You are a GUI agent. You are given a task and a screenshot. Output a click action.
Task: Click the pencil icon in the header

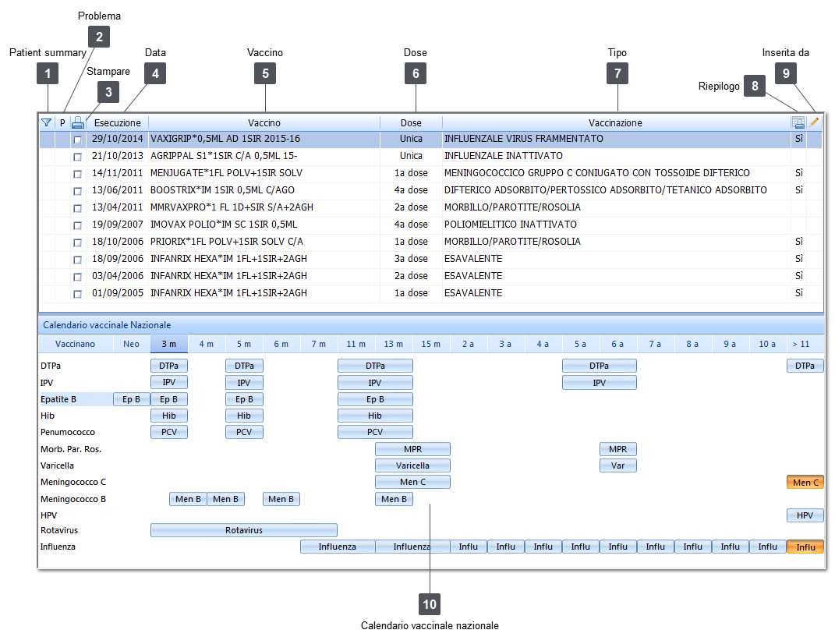[814, 122]
